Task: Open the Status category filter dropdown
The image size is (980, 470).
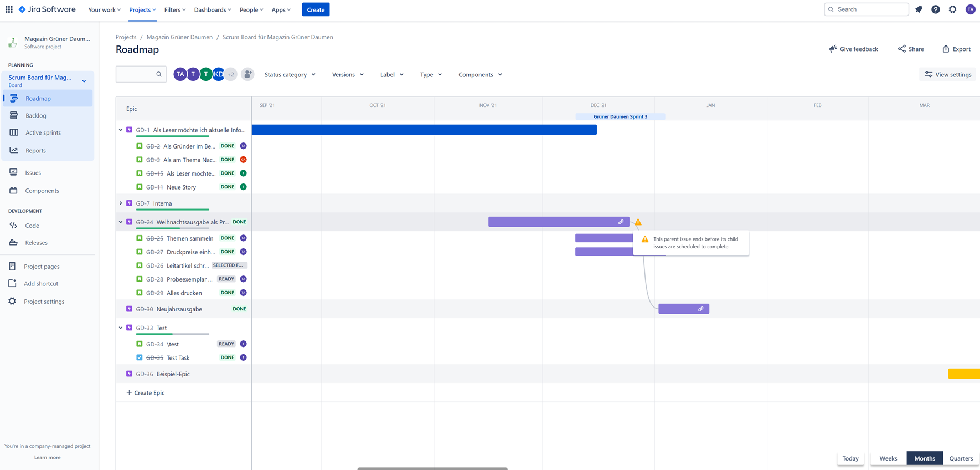Action: (290, 74)
